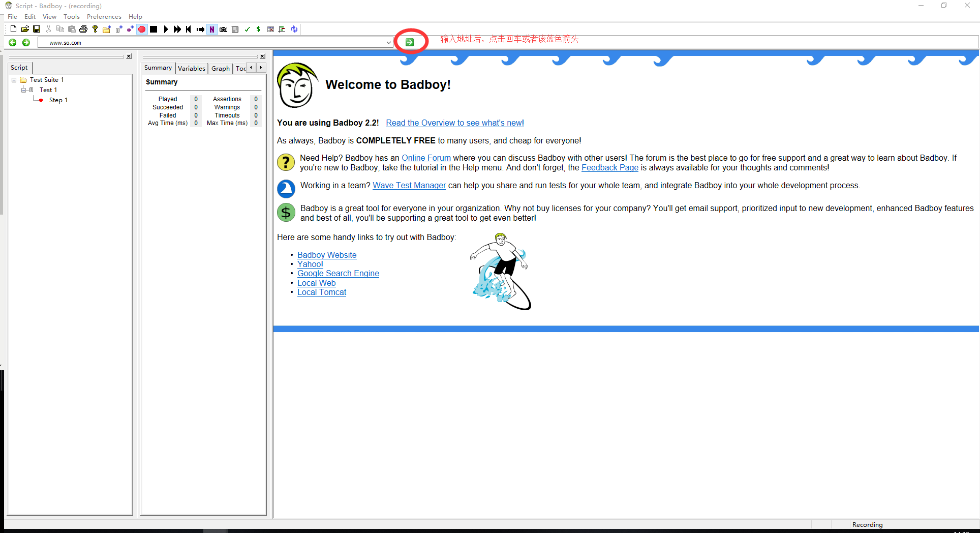Stop playback with the black square button

pos(154,29)
